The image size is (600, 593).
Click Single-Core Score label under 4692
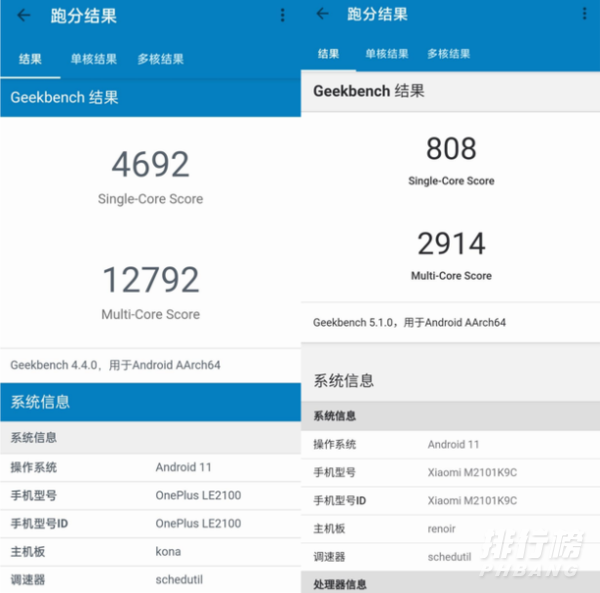click(x=150, y=199)
